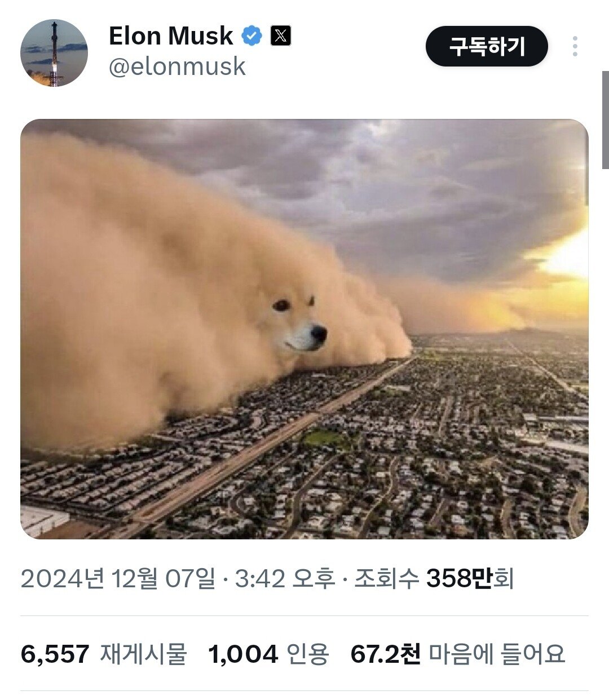
Task: Click the 1,004 quote number
Action: tap(243, 654)
